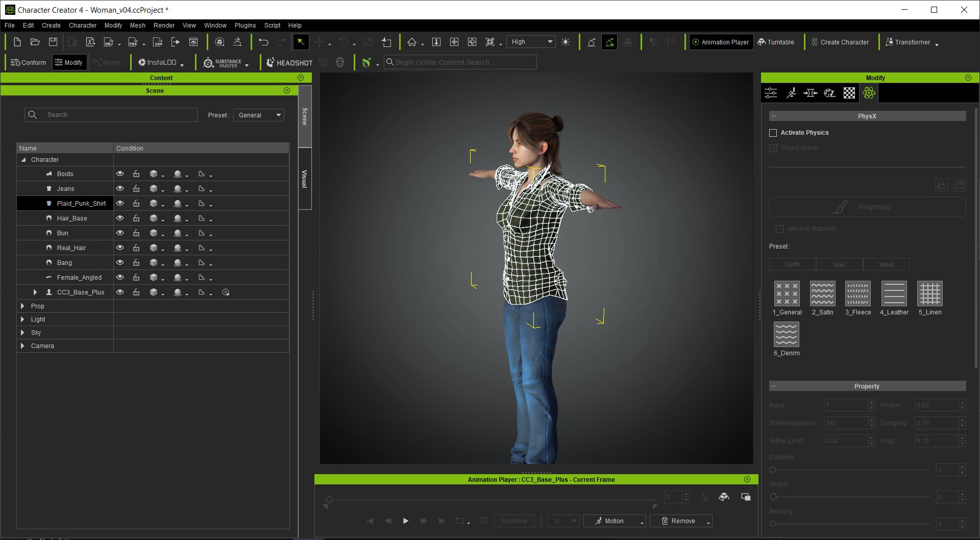This screenshot has width=980, height=540.
Task: Click the Weight Map button
Action: [867, 207]
